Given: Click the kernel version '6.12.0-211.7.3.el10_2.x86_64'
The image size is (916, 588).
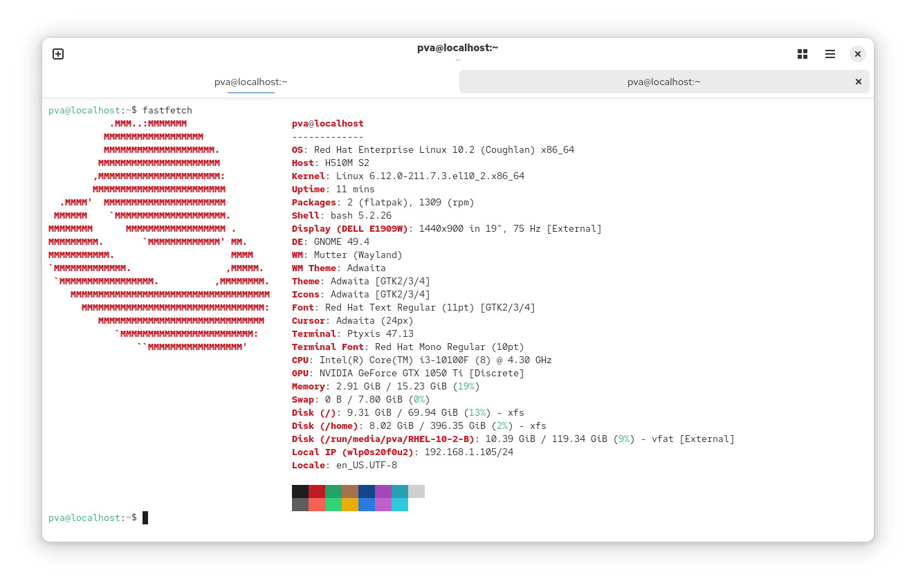Looking at the screenshot, I should [x=447, y=176].
